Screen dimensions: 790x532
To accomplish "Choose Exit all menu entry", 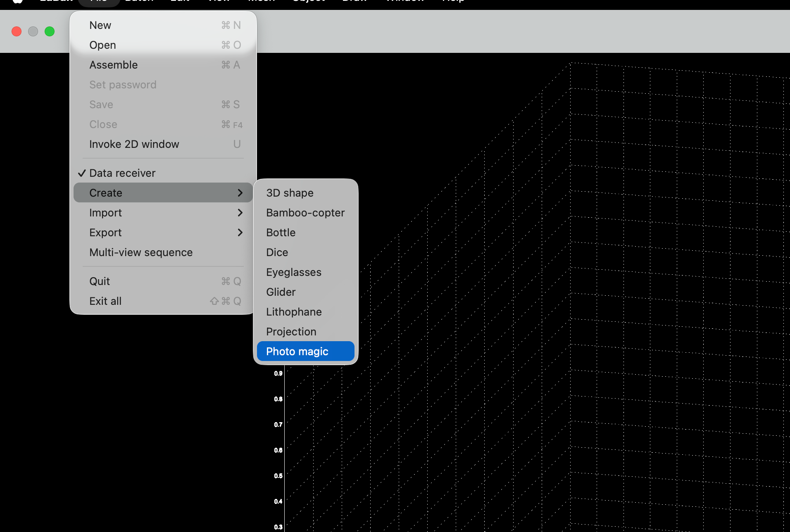I will 163,301.
